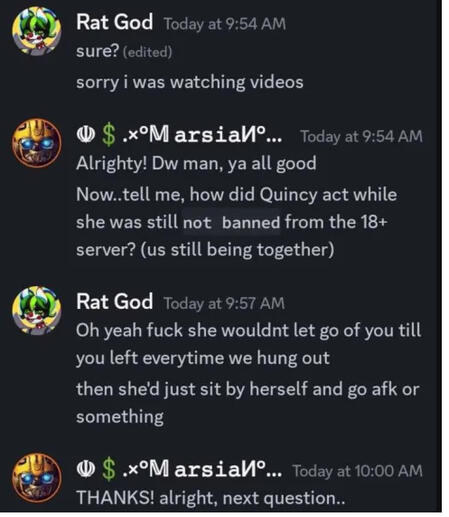The height and width of the screenshot is (517, 449).
Task: Click the MarsiaN username at 9:54 AM
Action: point(179,135)
